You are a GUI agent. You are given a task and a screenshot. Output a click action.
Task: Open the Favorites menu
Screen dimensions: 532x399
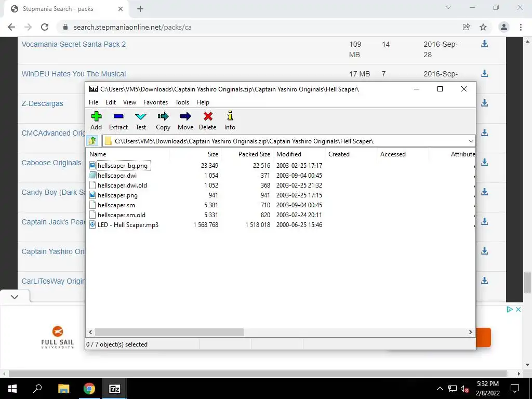pos(155,102)
